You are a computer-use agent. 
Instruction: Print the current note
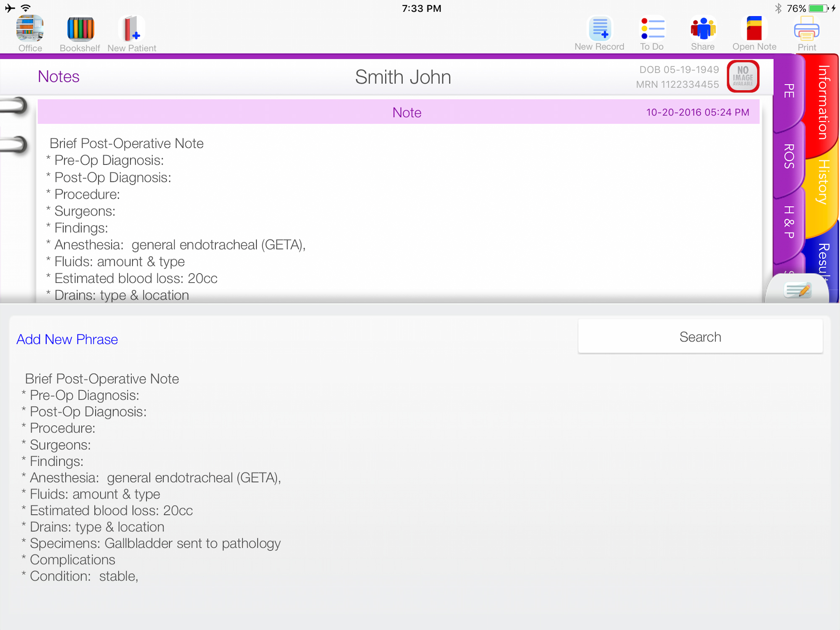(x=806, y=29)
